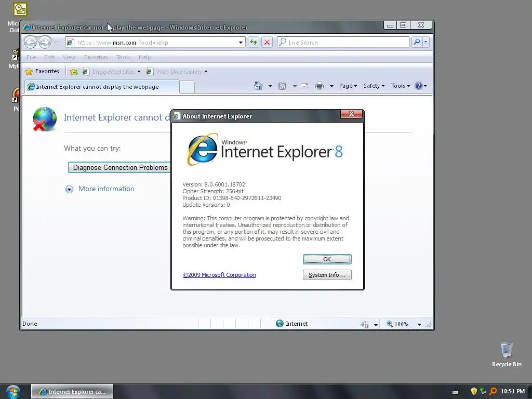Click the Print printer icon
Screen dimensions: 532x399
click(x=320, y=86)
